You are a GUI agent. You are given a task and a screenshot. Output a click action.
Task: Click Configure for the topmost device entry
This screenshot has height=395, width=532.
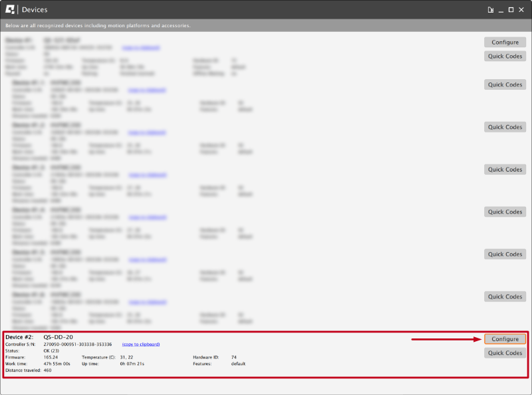504,42
